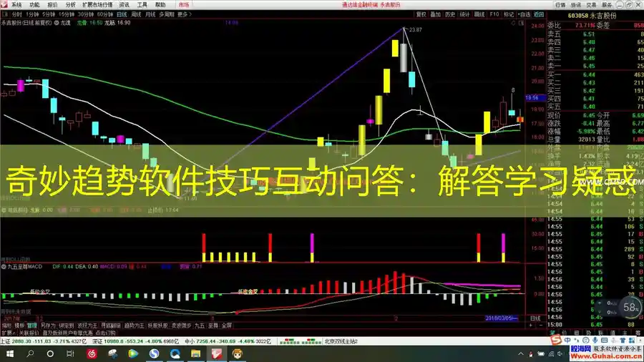The width and height of the screenshot is (644, 362).
Task: Click diamond icon at chart top-right corner
Action: tap(513, 23)
